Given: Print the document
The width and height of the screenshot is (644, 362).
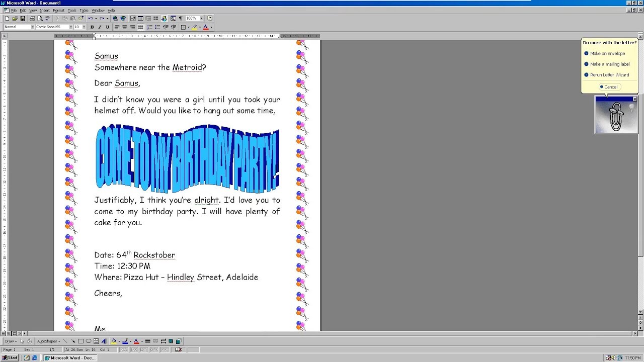Looking at the screenshot, I should [x=32, y=19].
